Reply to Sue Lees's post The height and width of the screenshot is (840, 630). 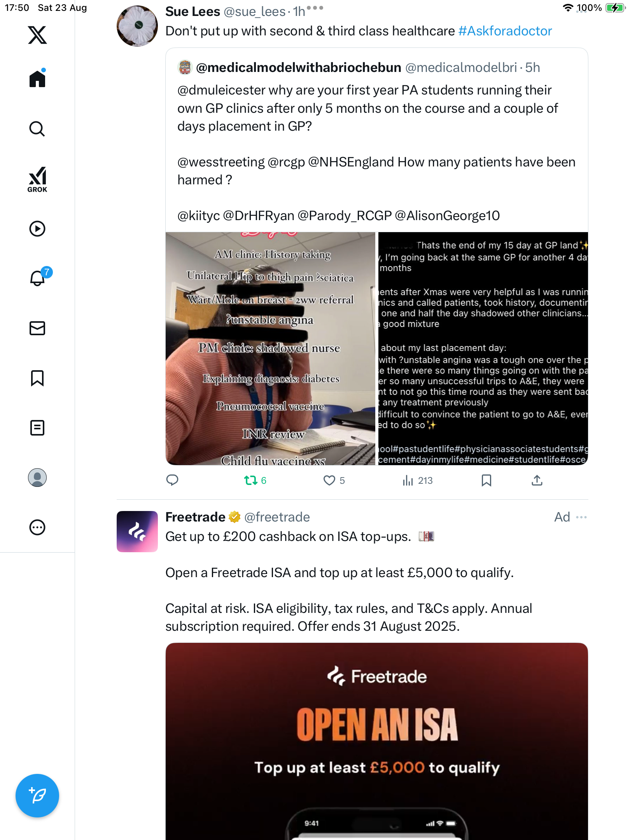[172, 481]
